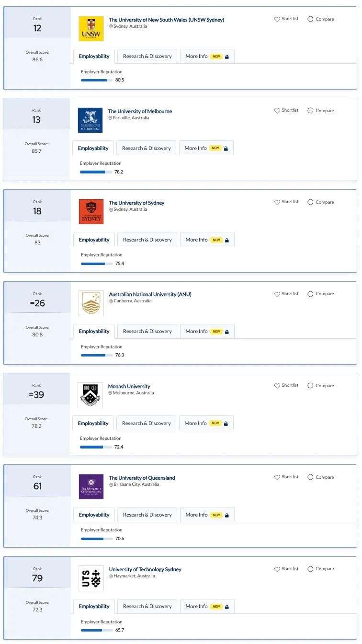Switch to Research & Discovery tab for Monash
The width and height of the screenshot is (362, 644).
tap(147, 424)
